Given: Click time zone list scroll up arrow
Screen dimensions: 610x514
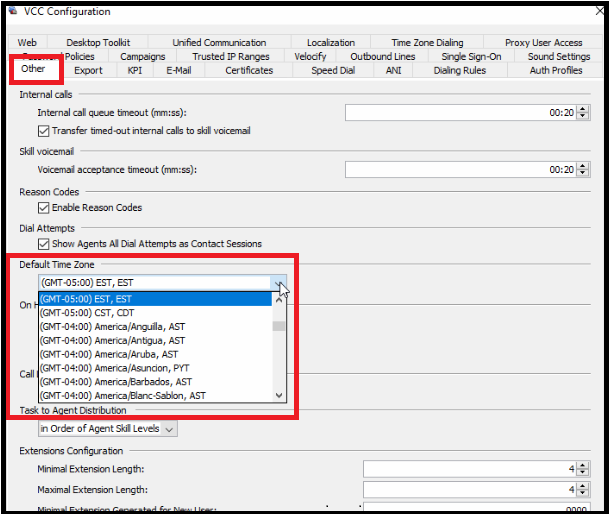Looking at the screenshot, I should [279, 300].
